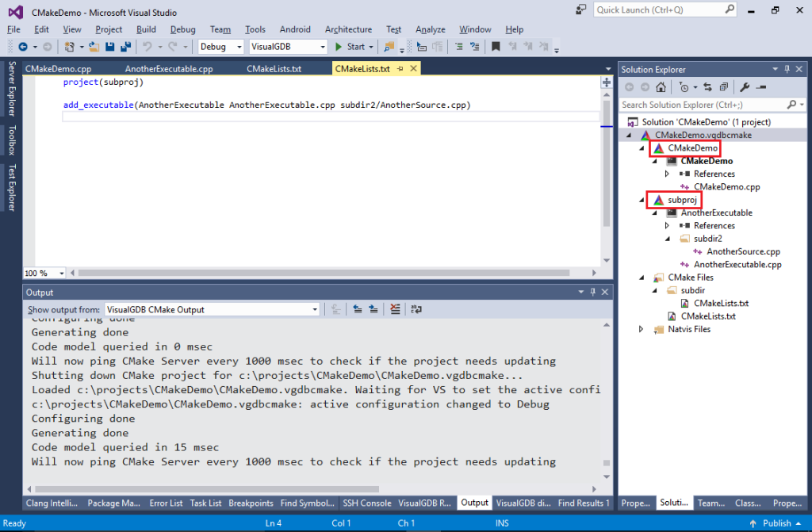Screen dimensions: 812x532
Task: Expand the Natvis Files node
Action: click(x=641, y=329)
